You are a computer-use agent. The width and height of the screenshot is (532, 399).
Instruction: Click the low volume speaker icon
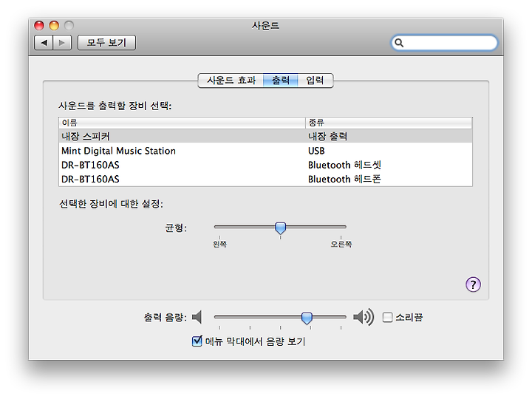197,317
